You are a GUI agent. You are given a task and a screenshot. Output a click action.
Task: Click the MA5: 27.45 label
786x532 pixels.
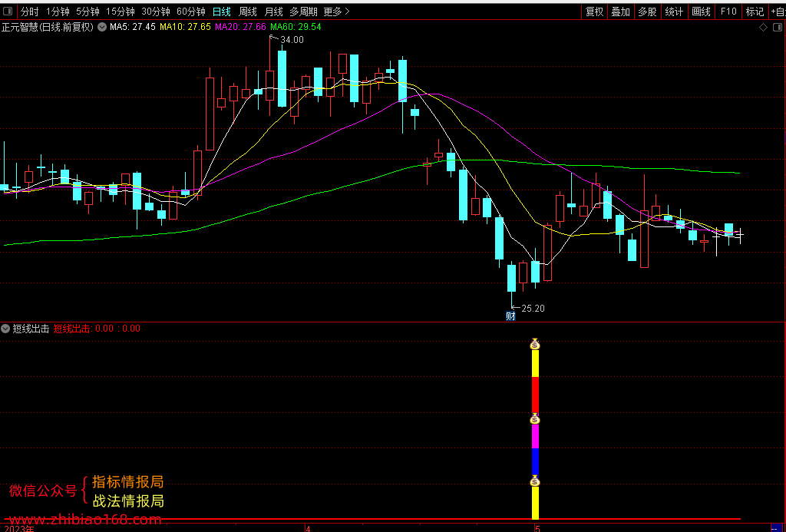pos(133,27)
